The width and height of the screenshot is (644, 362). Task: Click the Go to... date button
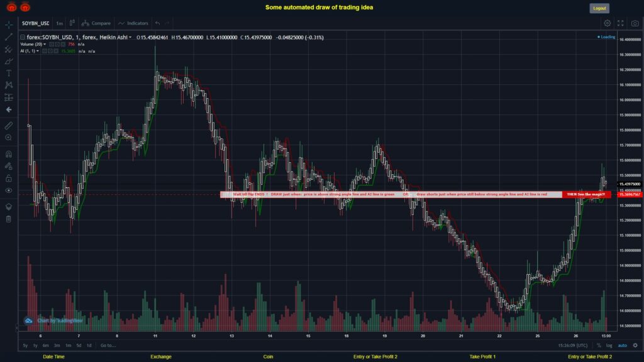(108, 346)
